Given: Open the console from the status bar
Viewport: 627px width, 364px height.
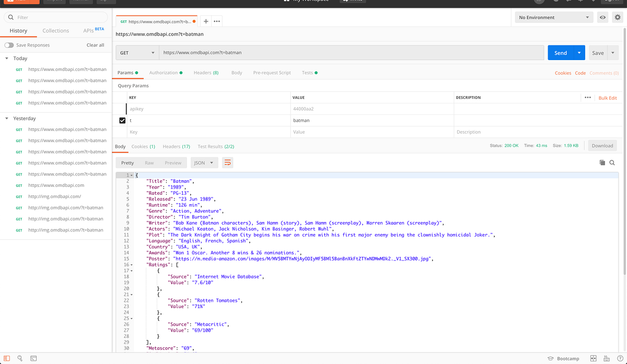Looking at the screenshot, I should point(33,358).
